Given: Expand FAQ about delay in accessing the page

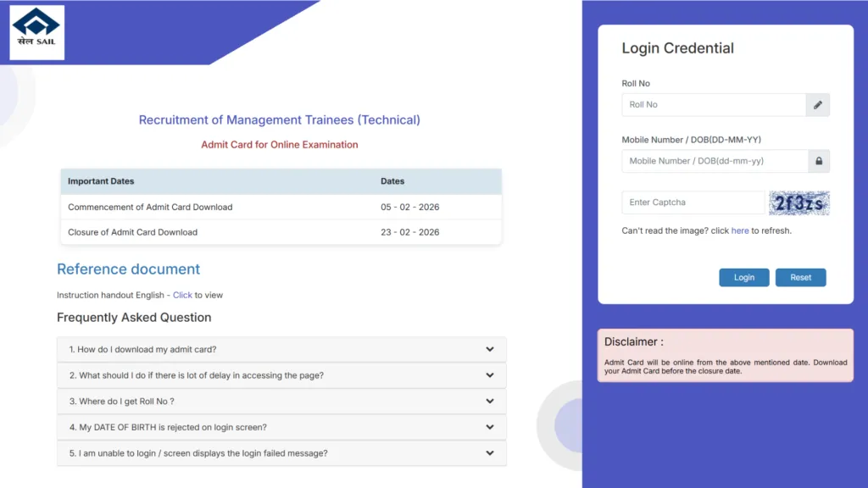Looking at the screenshot, I should tap(281, 375).
